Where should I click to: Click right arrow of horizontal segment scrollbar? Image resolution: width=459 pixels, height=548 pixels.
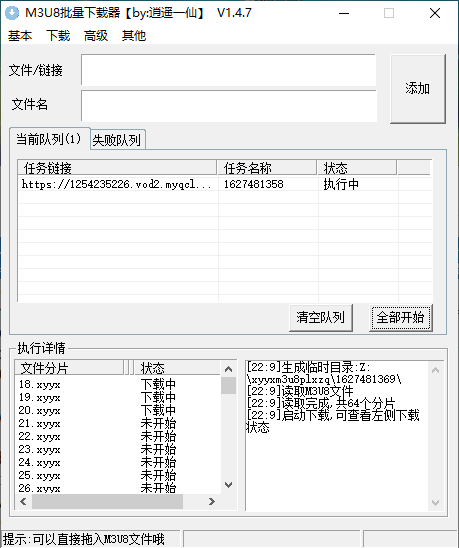(211, 502)
